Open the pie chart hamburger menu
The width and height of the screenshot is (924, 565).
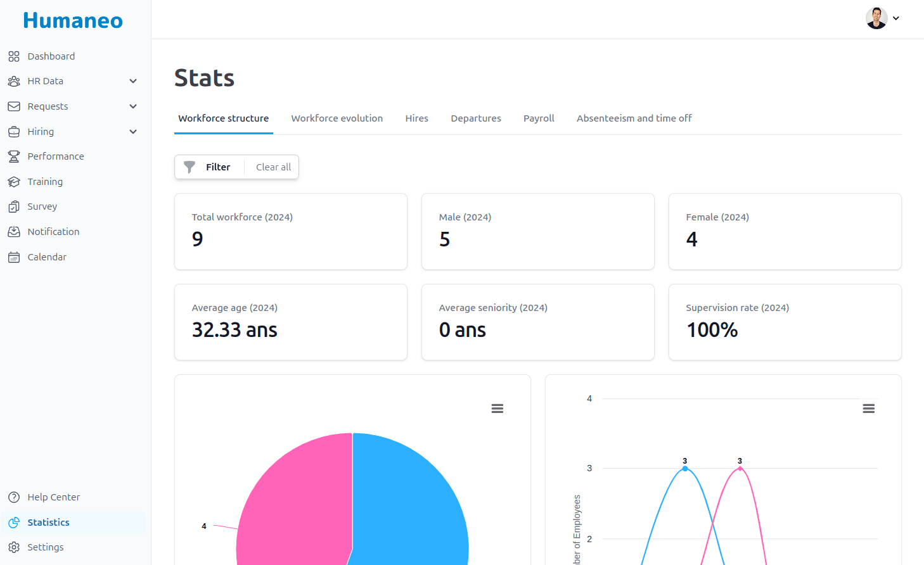(x=497, y=409)
